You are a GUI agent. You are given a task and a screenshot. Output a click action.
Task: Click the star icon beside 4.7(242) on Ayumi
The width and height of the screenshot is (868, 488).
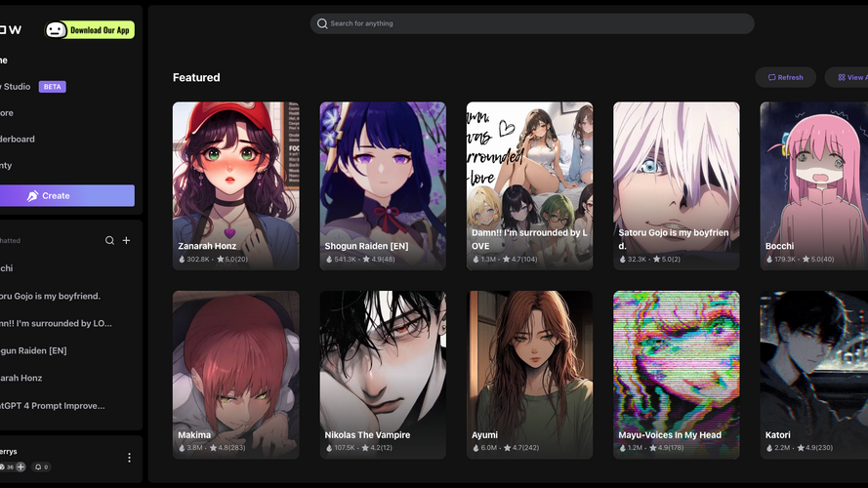pyautogui.click(x=507, y=448)
